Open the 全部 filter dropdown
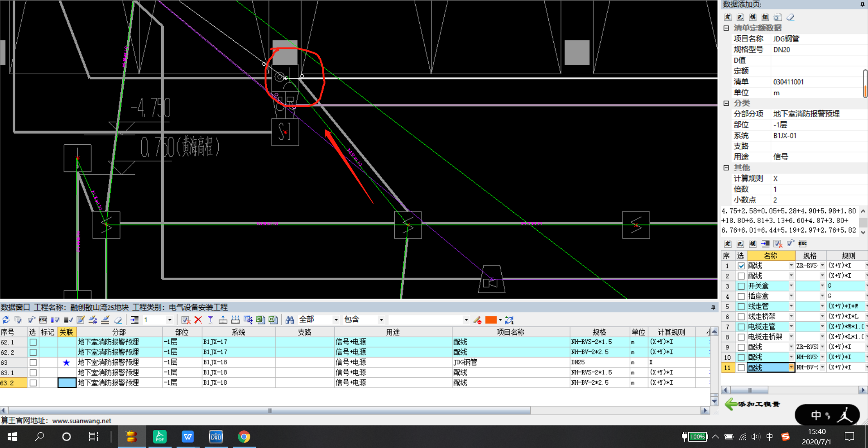 336,320
